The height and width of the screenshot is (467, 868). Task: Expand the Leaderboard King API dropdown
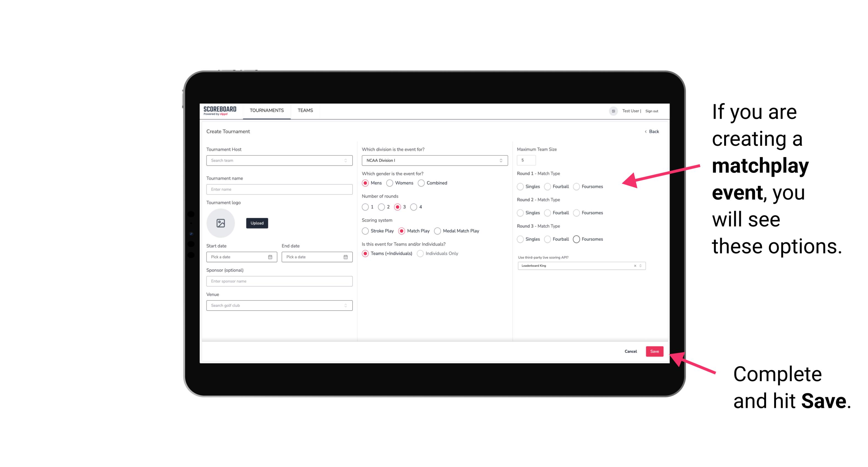640,266
